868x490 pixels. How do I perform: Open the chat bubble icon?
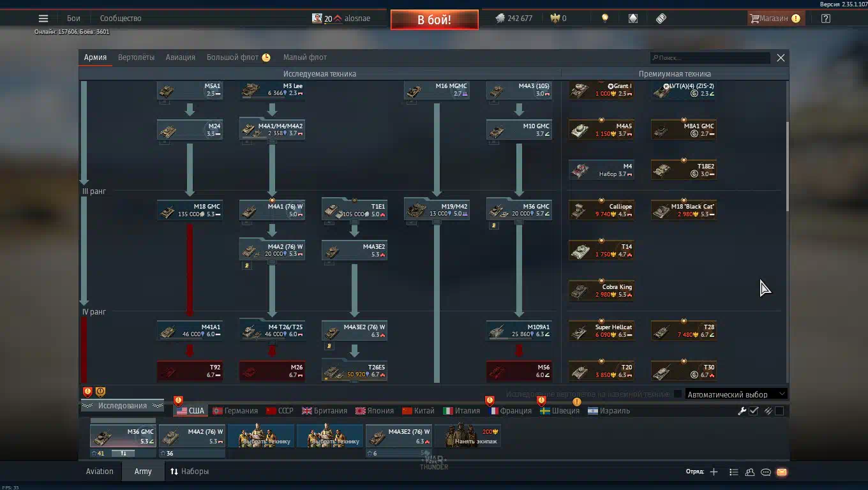click(766, 472)
